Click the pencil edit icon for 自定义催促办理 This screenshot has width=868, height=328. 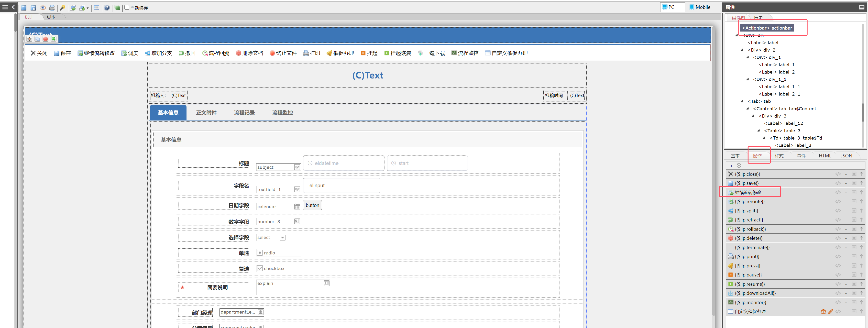pos(830,311)
